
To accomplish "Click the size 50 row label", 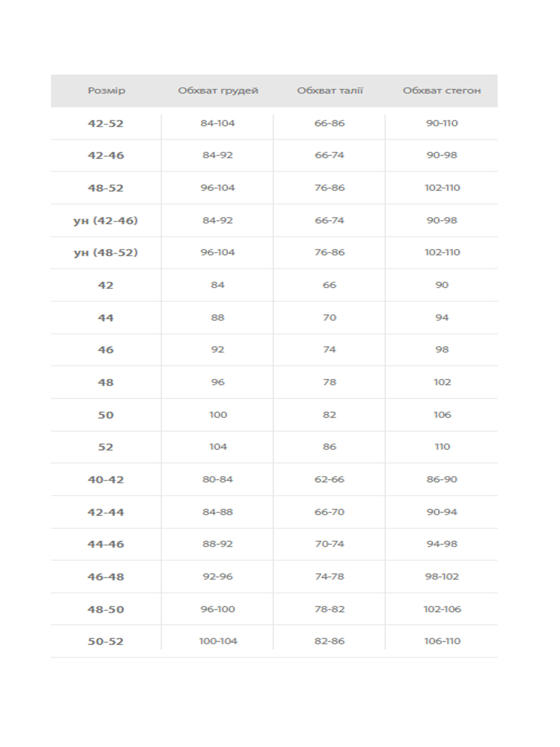I will click(106, 415).
